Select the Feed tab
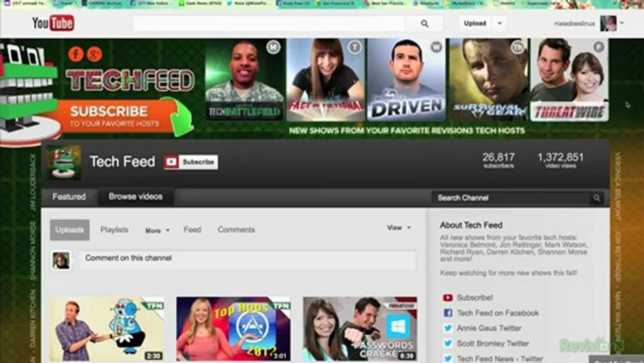The height and width of the screenshot is (363, 644). [x=192, y=229]
